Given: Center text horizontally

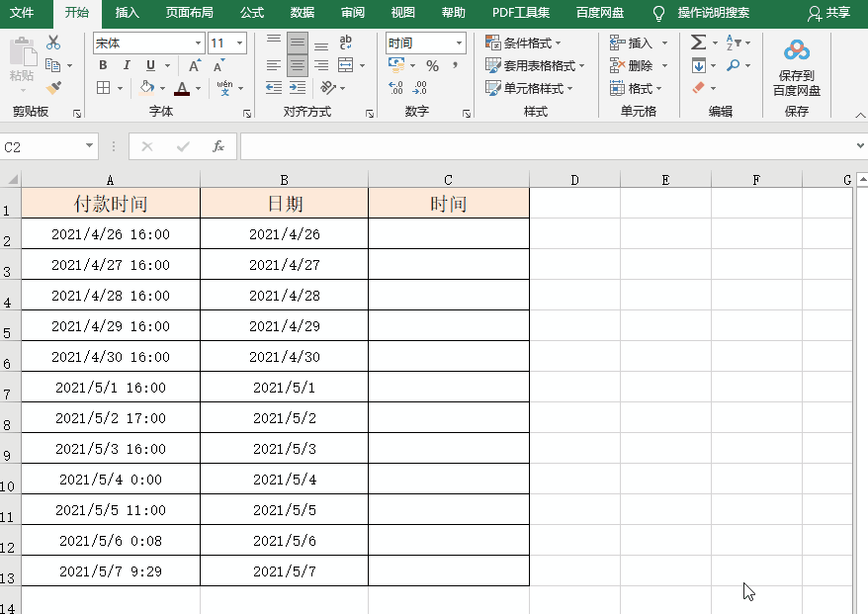Looking at the screenshot, I should coord(298,65).
